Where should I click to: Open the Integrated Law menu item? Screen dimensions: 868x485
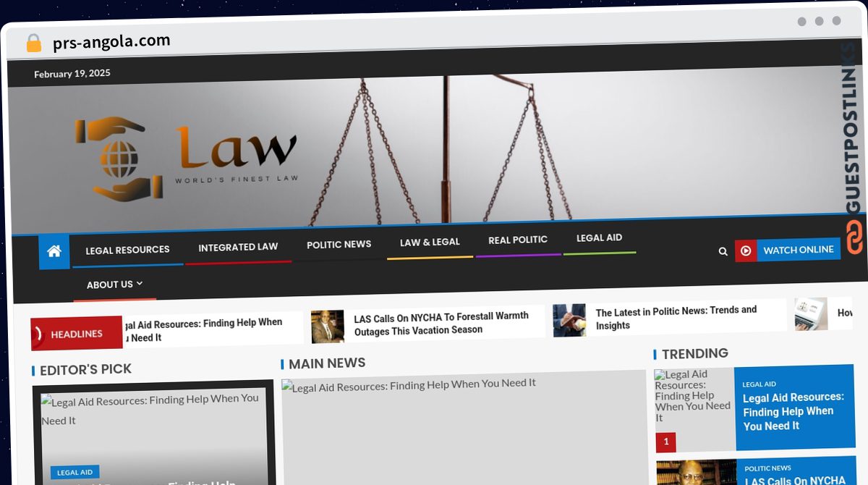[238, 247]
